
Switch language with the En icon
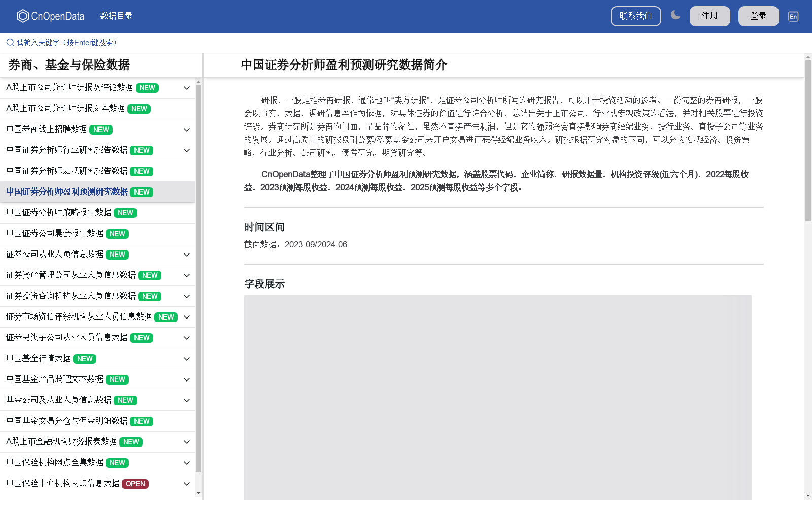coord(793,16)
